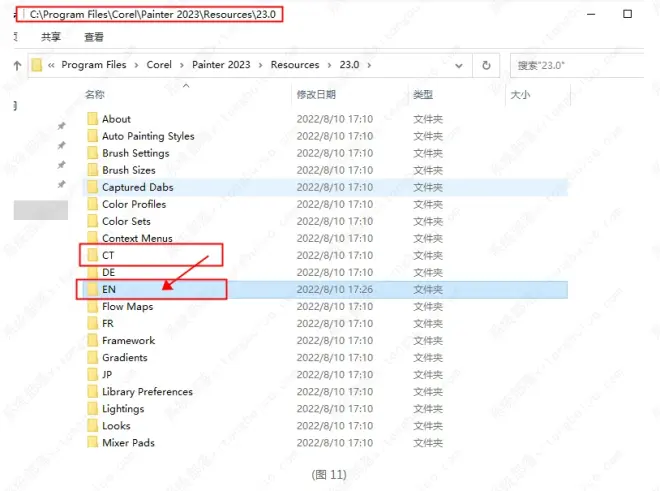The width and height of the screenshot is (660, 491).
Task: Click the folder icon in address bar
Action: coord(37,65)
